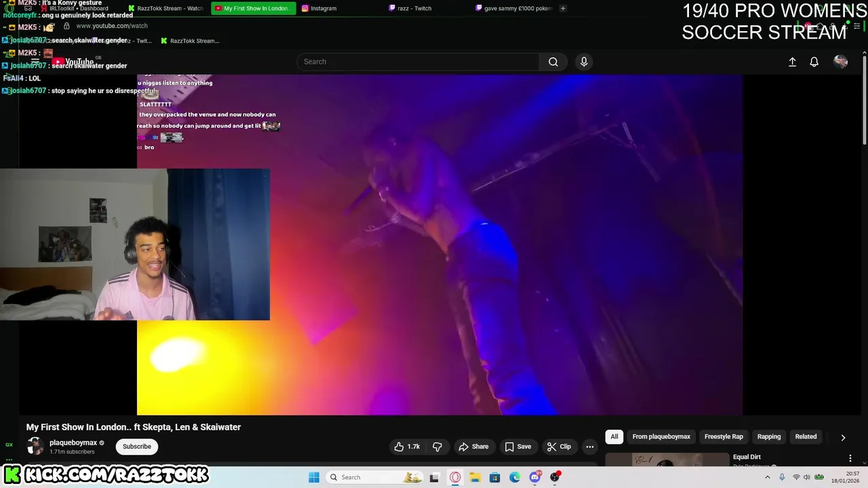Save the video to a playlist
The image size is (868, 488).
click(517, 447)
